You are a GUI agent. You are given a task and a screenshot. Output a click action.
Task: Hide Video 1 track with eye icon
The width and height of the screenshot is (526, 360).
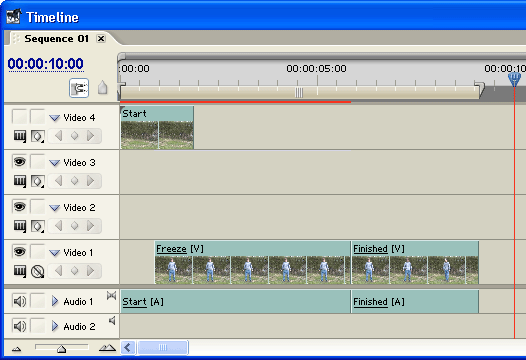(19, 251)
